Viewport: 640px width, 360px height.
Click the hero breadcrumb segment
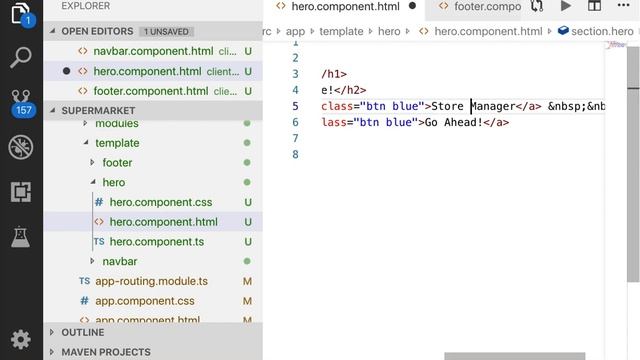pos(389,31)
